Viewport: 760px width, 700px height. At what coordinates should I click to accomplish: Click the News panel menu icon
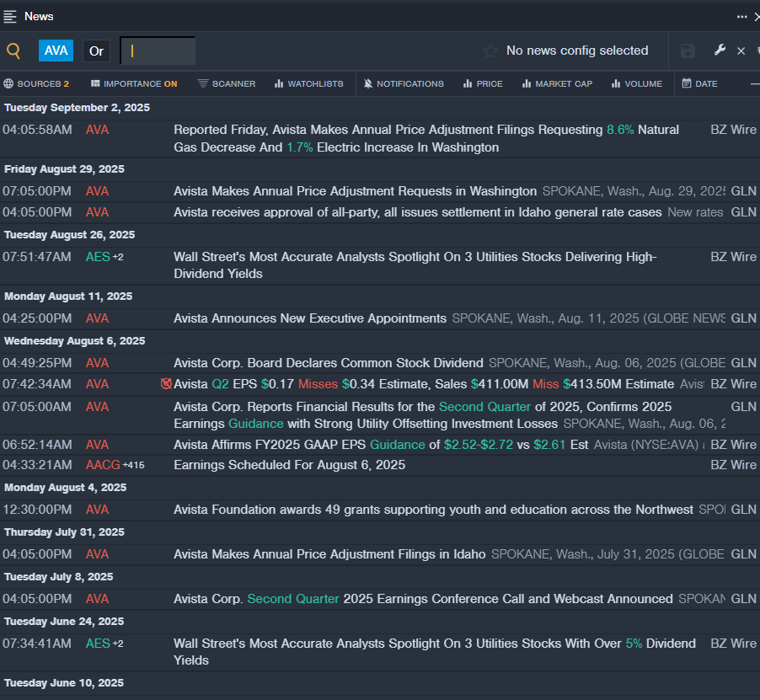tap(10, 17)
